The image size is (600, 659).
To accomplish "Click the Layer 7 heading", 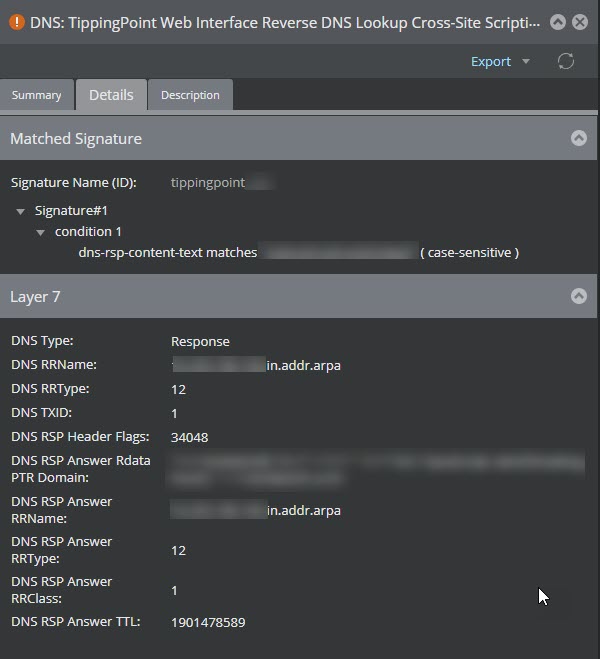I will coord(35,297).
